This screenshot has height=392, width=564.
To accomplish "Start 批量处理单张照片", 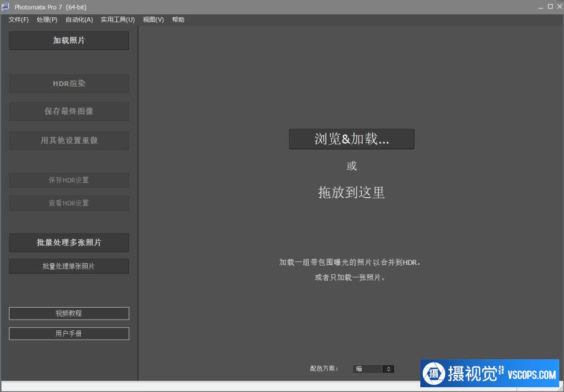I will point(69,266).
